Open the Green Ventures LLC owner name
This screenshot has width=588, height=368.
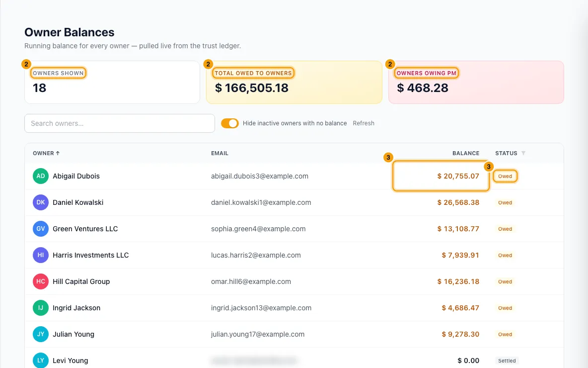[x=85, y=229]
